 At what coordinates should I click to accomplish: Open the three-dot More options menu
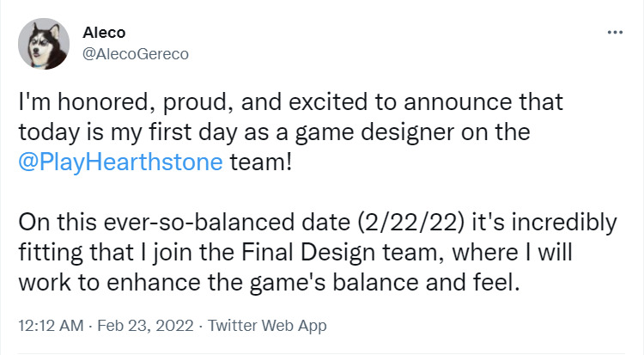[x=615, y=32]
